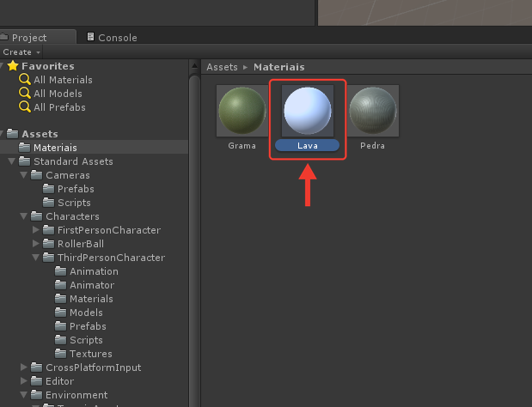This screenshot has height=407, width=532.
Task: Expand the CrossPlatformInput folder
Action: coord(24,367)
